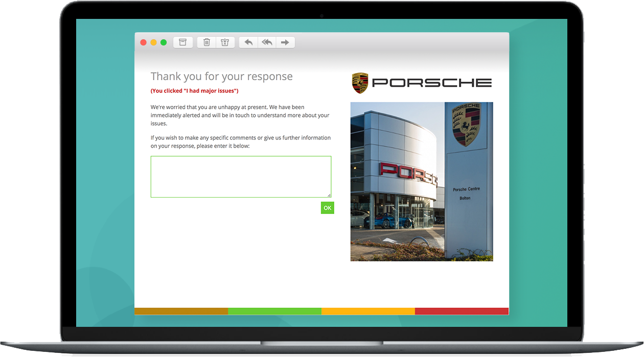Click the Archive icon in the toolbar
644x357 pixels.
(182, 42)
